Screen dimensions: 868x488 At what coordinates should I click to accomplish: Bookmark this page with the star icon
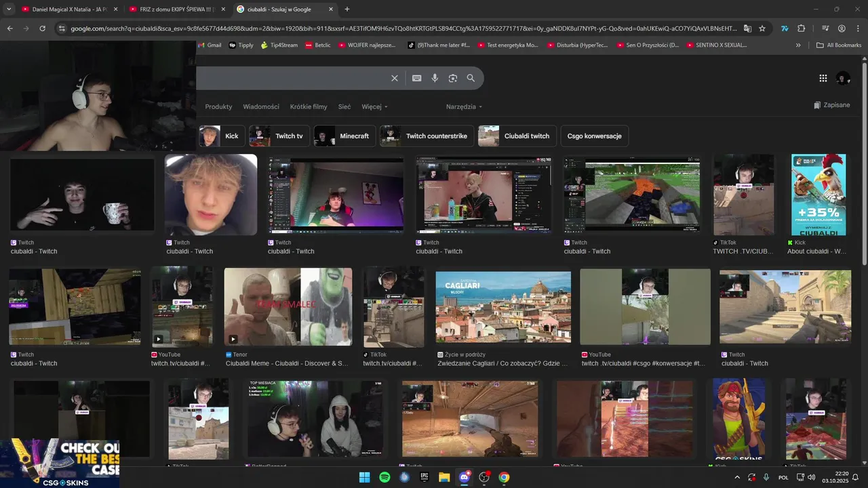[762, 28]
